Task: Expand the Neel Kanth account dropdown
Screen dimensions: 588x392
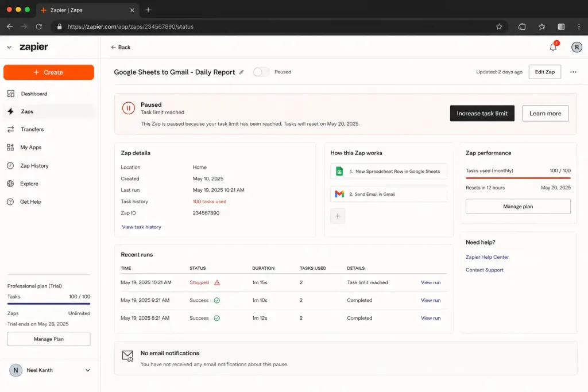Action: point(88,370)
